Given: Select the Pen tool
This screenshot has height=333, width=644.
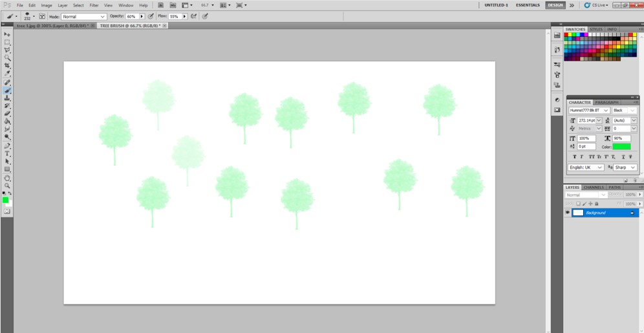Looking at the screenshot, I should (7, 145).
